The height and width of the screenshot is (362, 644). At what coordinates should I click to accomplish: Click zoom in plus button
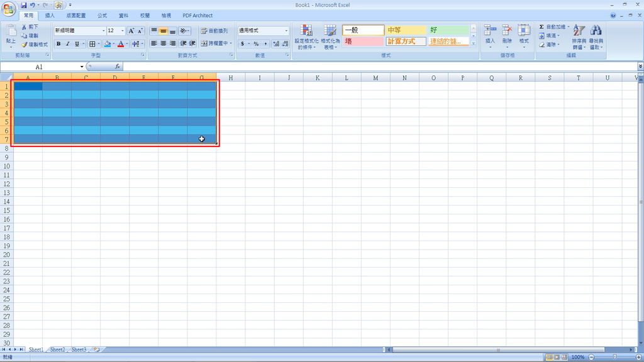pos(639,357)
